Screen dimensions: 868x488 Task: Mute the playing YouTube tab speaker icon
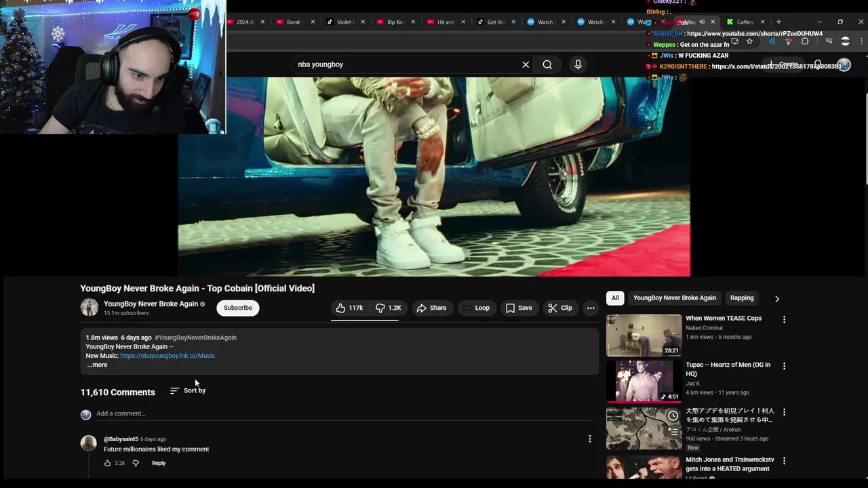point(702,22)
